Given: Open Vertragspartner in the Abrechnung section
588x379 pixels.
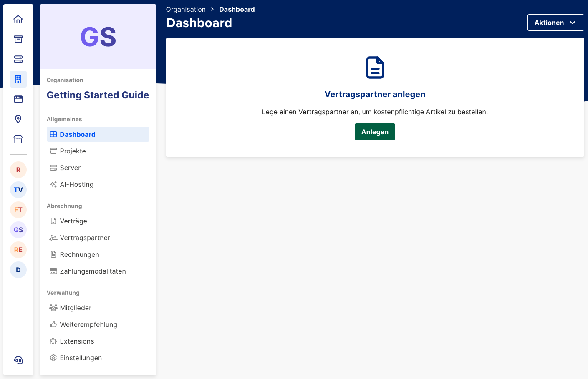Looking at the screenshot, I should (x=85, y=238).
